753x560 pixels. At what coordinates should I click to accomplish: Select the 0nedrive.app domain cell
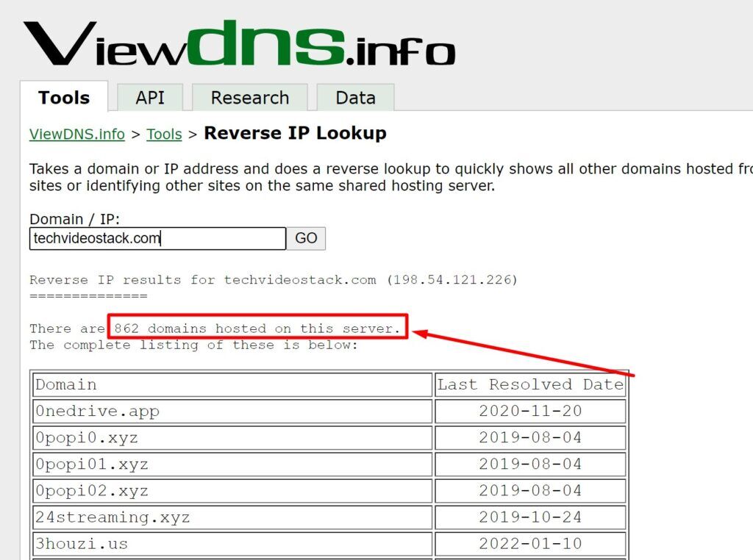(233, 412)
